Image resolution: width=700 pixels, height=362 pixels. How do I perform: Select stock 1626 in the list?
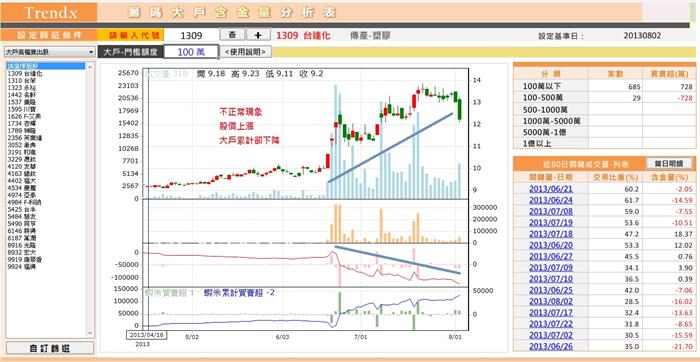pyautogui.click(x=25, y=116)
